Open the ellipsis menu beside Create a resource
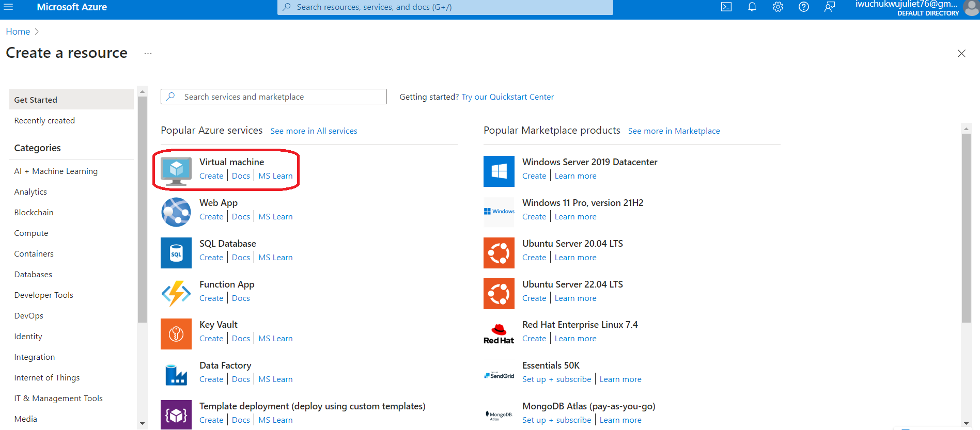Screen dimensions: 980x430 pyautogui.click(x=148, y=54)
